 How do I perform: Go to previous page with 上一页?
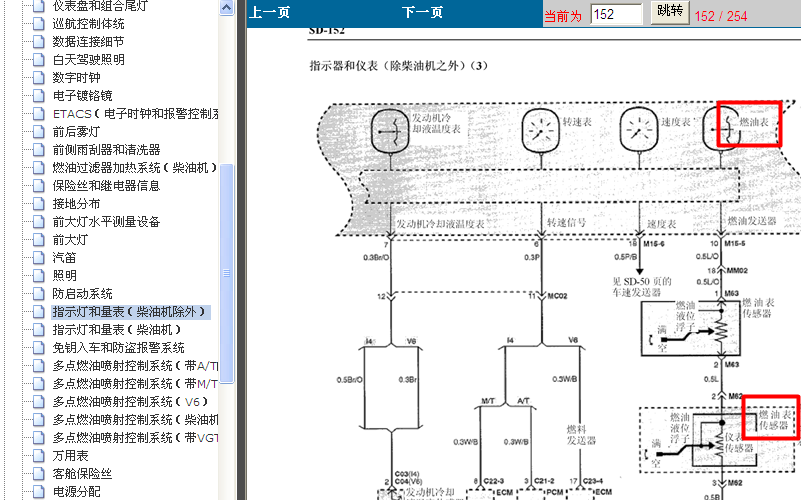(269, 12)
